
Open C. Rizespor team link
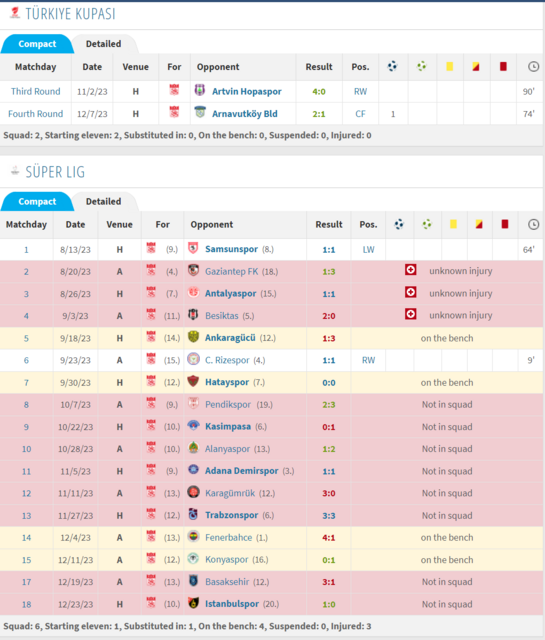pos(227,360)
